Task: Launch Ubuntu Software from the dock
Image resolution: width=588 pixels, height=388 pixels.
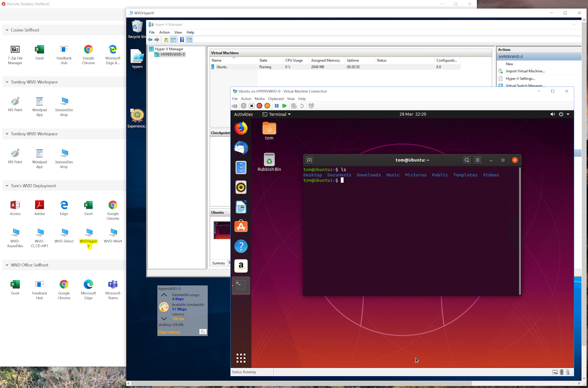Action: click(241, 226)
